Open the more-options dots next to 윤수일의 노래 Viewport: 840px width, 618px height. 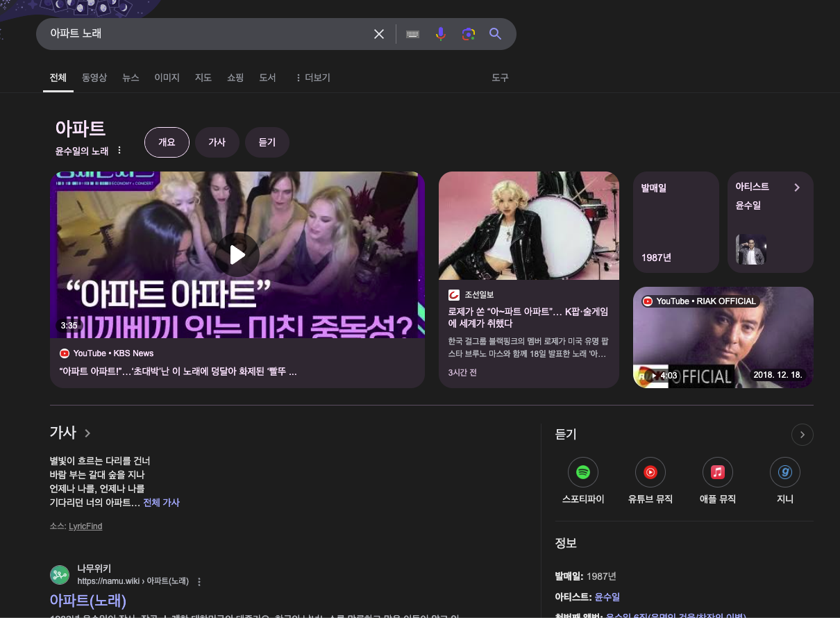[x=119, y=151]
